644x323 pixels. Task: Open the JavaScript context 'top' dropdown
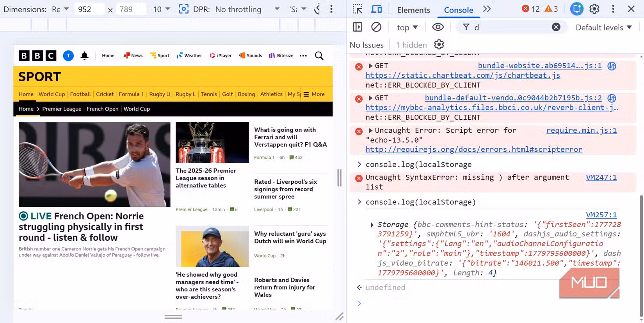pos(407,27)
